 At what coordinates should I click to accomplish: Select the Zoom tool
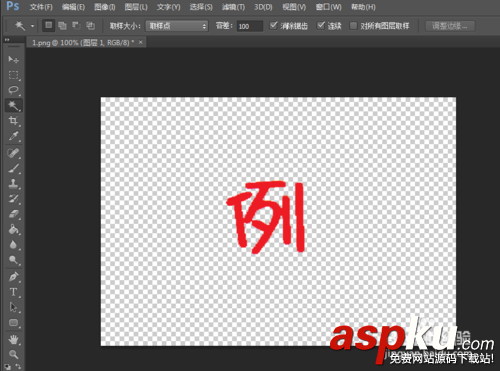(13, 354)
